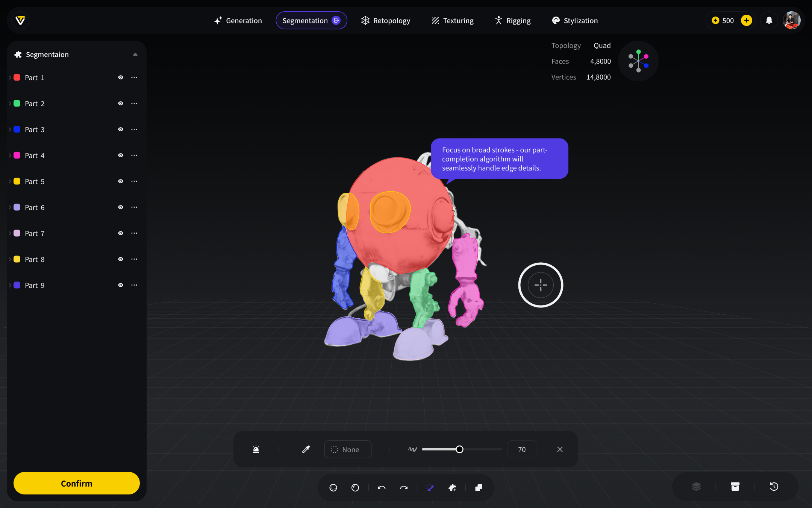Click the axis orientation gizmo
This screenshot has width=812, height=508.
(x=638, y=61)
